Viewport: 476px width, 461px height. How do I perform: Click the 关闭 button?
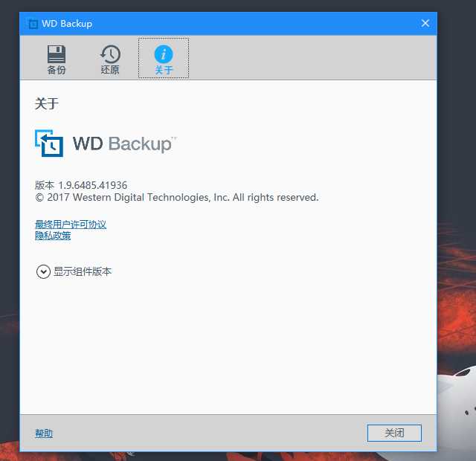(x=394, y=433)
